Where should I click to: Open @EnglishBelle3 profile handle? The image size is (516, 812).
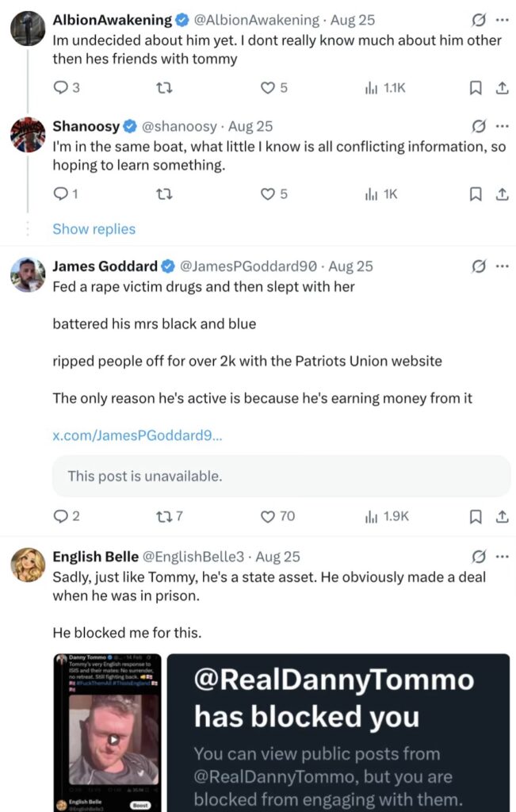click(x=193, y=557)
